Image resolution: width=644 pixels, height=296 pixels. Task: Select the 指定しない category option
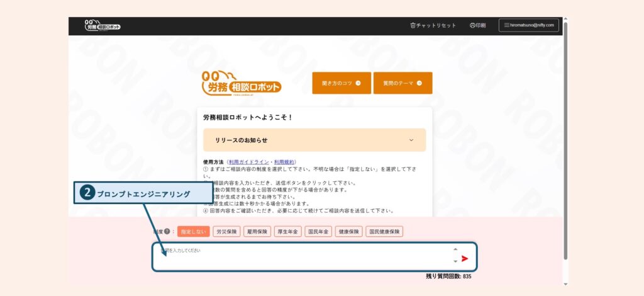(194, 232)
